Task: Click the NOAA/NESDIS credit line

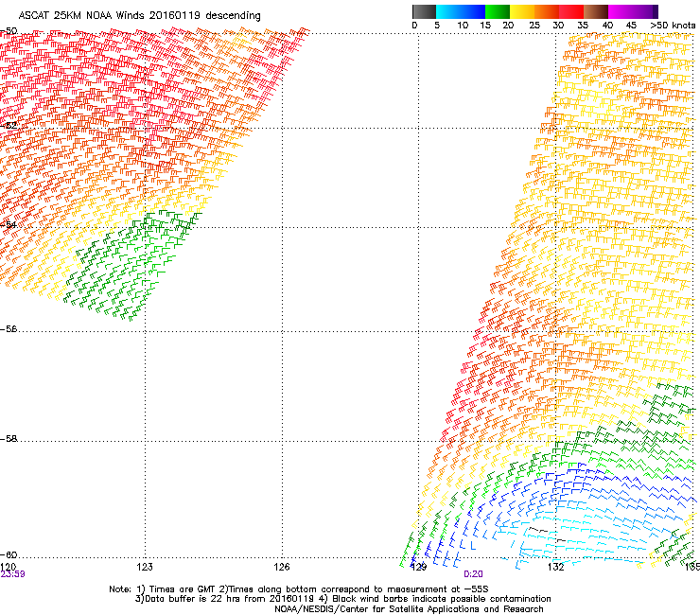Action: (409, 609)
